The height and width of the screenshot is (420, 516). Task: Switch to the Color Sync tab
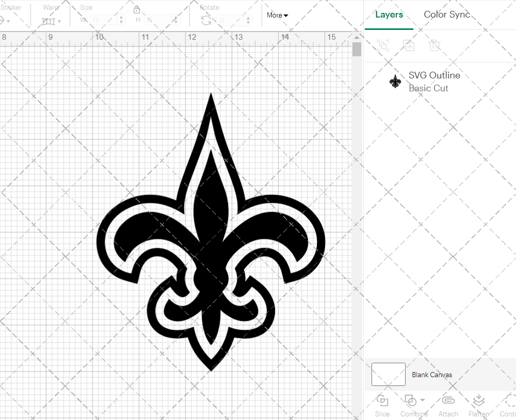click(447, 14)
